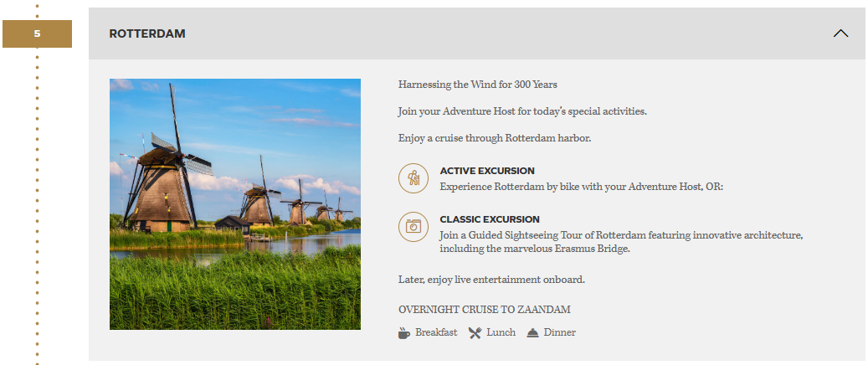Select the day 5 timeline marker

coord(37,34)
